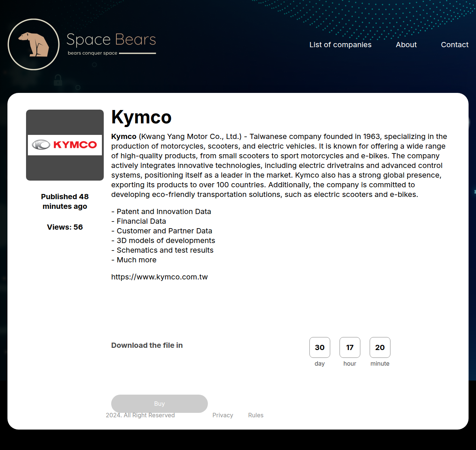Click the 'Download the file in' label
This screenshot has height=450, width=476.
pyautogui.click(x=147, y=345)
